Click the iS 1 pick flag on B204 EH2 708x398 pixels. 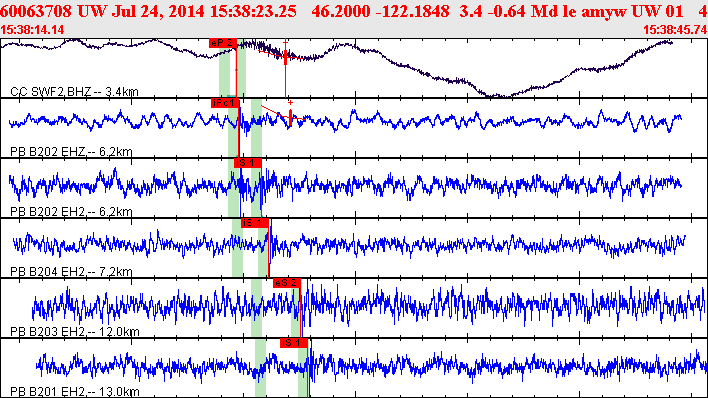pyautogui.click(x=255, y=223)
